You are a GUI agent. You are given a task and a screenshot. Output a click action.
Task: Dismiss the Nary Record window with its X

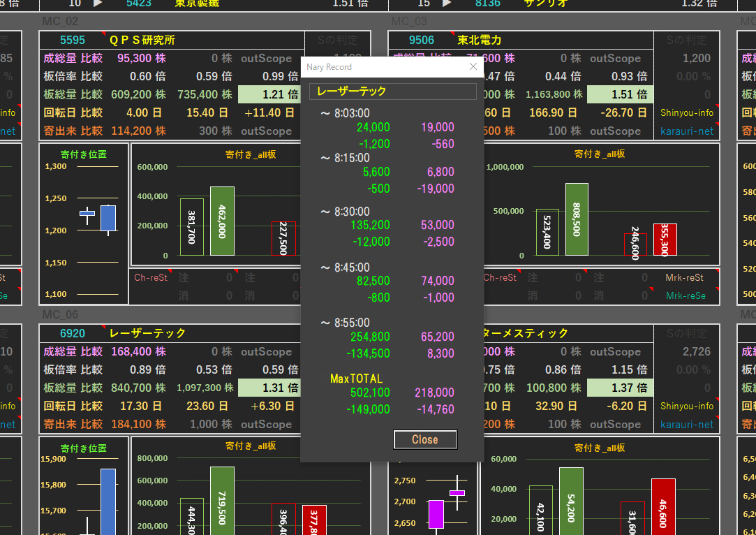click(x=473, y=67)
